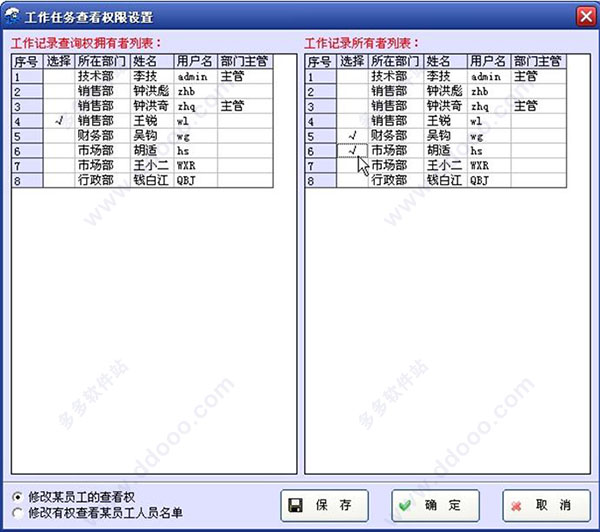Click username zhb in the left table
Viewport: 600px width, 532px height.
click(196, 91)
